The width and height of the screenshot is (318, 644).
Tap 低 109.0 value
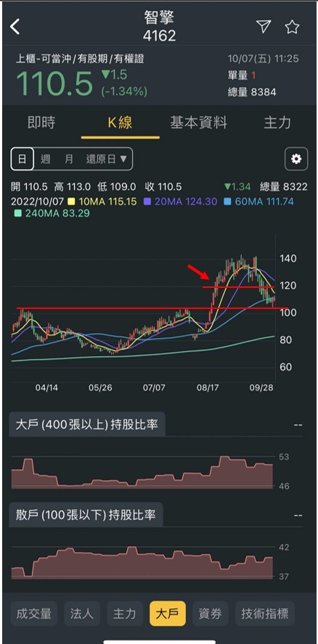[x=116, y=187]
